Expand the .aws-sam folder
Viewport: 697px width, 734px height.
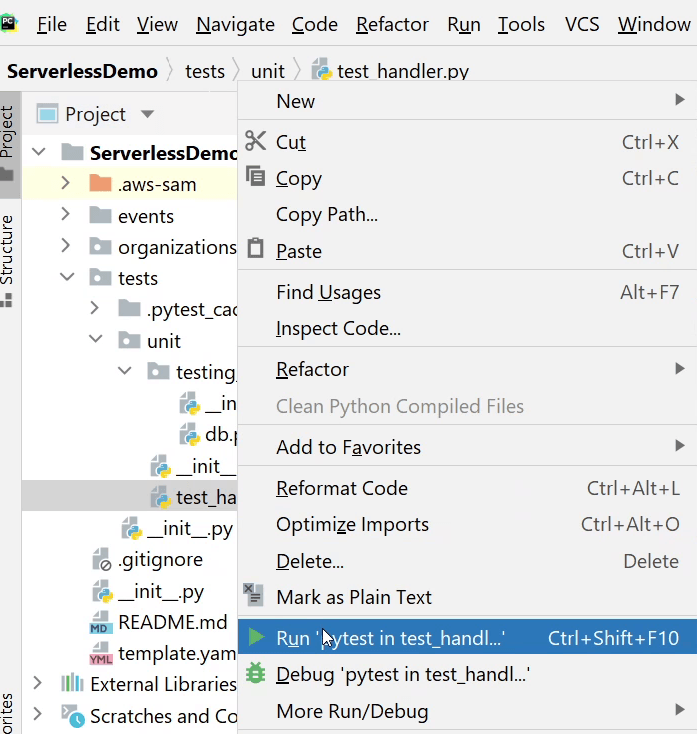pyautogui.click(x=65, y=184)
